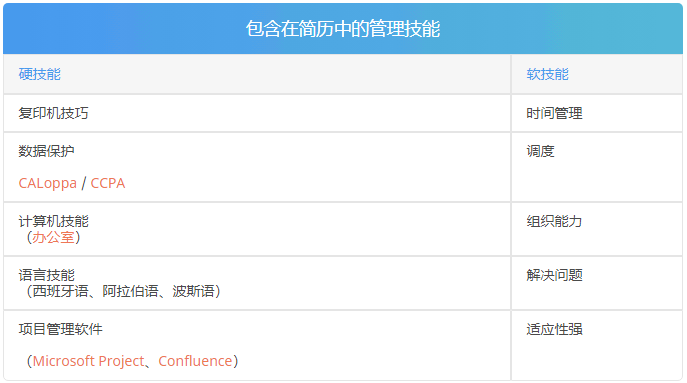
Task: Click the table title 包含在简历中的管理技能
Action: click(x=343, y=29)
